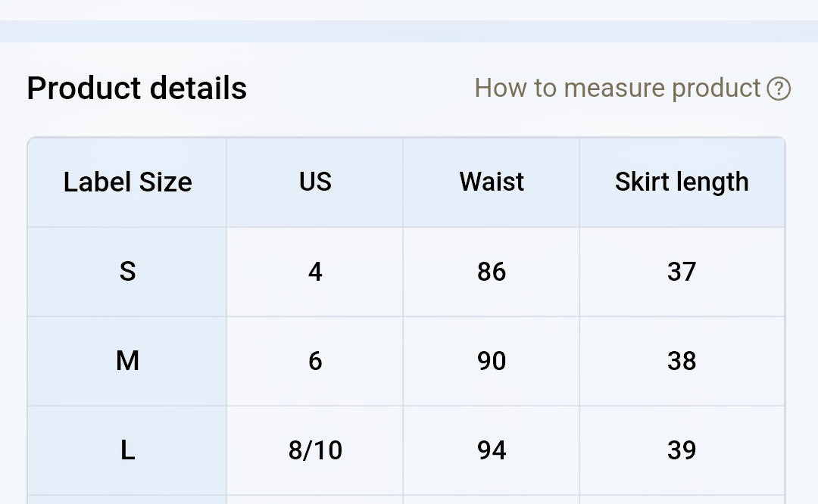Click the US size 4 cell
Screen dimensions: 818x504
tap(314, 272)
